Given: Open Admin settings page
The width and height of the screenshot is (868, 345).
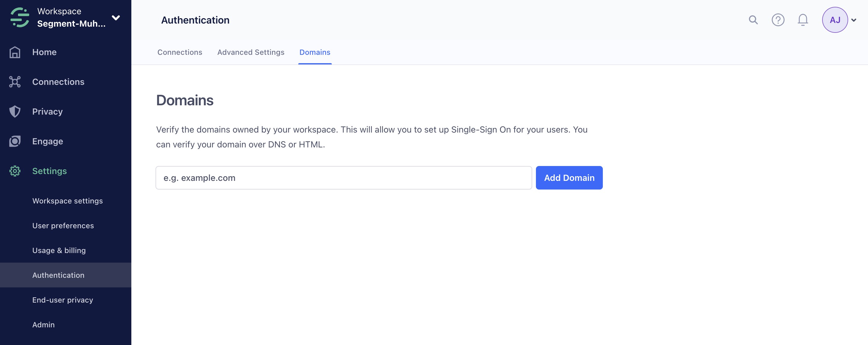Looking at the screenshot, I should 43,325.
